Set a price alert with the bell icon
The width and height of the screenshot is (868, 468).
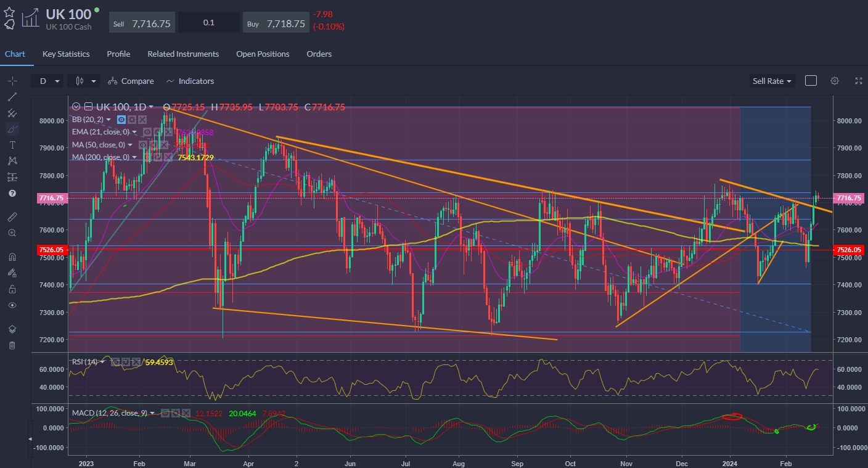9,25
